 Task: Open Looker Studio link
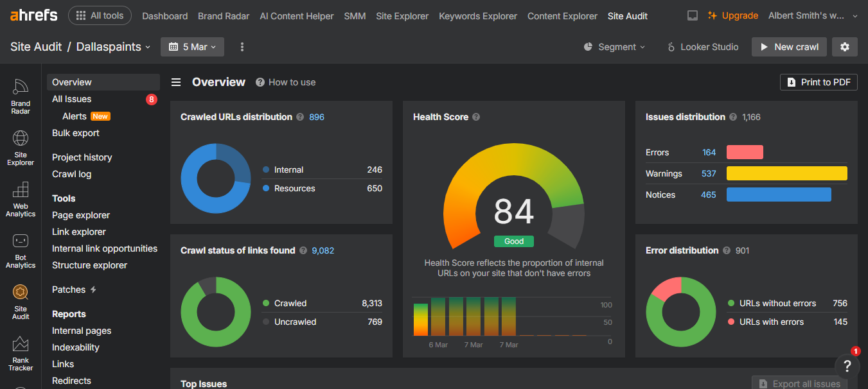pyautogui.click(x=702, y=47)
